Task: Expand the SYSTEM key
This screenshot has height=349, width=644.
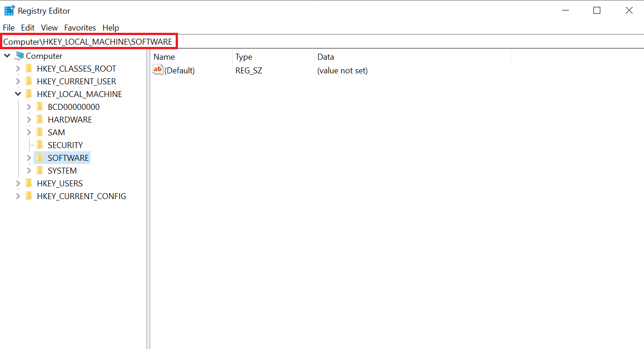Action: pos(29,171)
